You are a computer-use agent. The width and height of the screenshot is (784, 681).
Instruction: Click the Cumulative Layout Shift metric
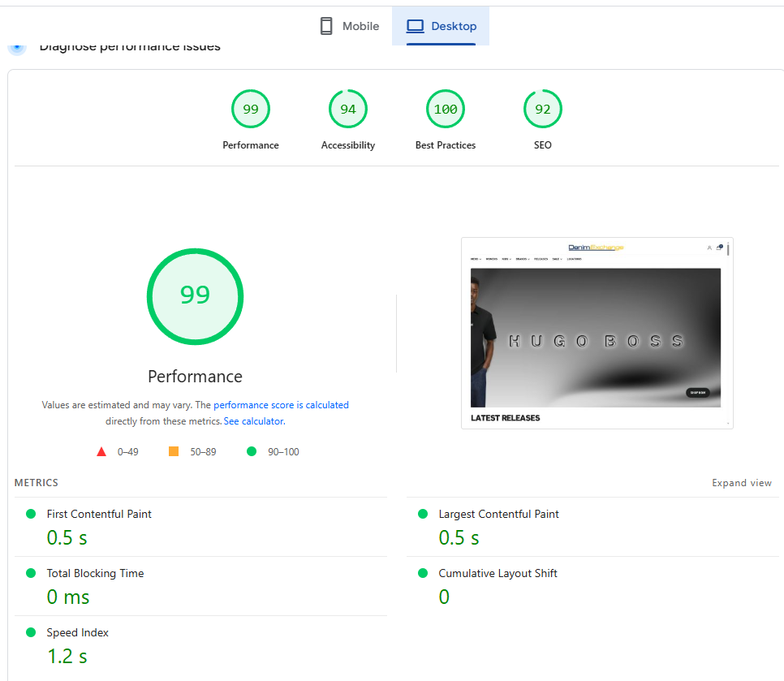point(498,573)
